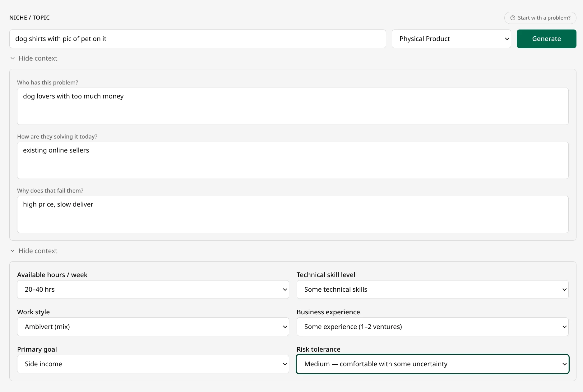The width and height of the screenshot is (583, 392).
Task: Click the Risk tolerance dropdown chevron
Action: [565, 364]
